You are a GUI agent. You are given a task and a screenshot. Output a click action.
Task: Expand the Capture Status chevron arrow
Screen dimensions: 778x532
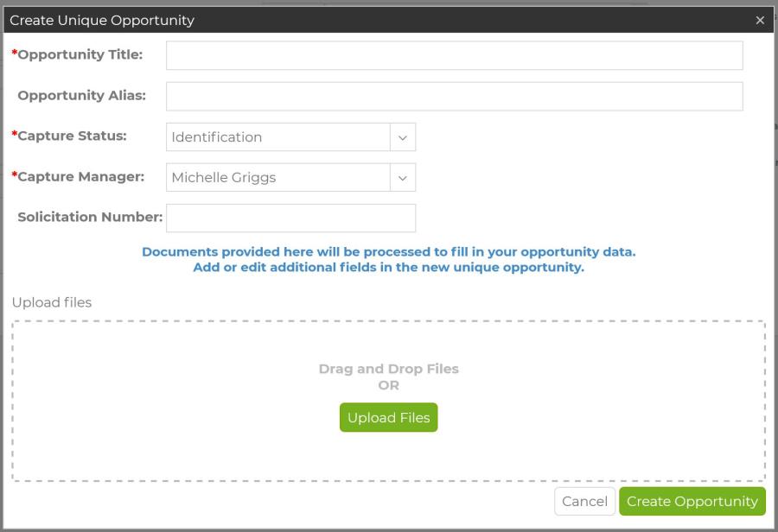402,137
